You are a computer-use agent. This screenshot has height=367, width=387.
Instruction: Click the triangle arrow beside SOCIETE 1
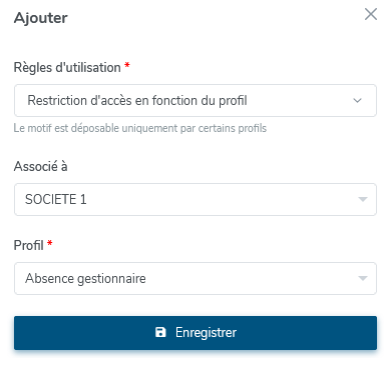pyautogui.click(x=363, y=199)
